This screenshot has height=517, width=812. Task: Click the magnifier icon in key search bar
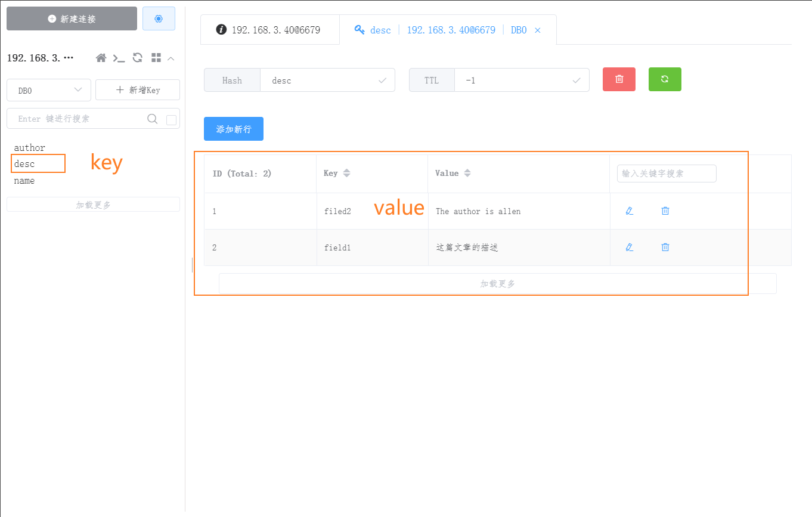pos(154,119)
